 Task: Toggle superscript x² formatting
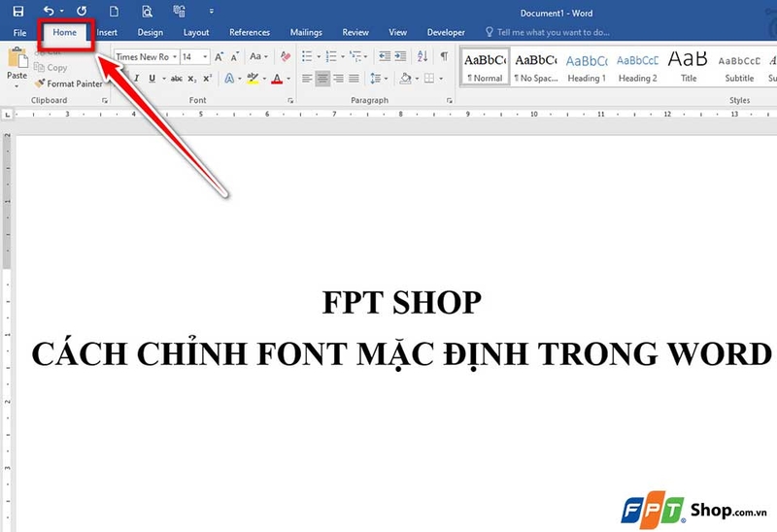(208, 79)
